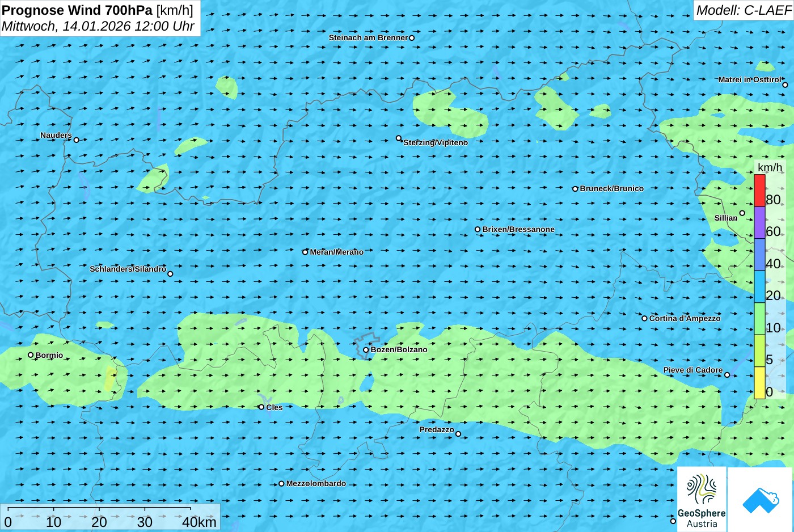794x532 pixels.
Task: Select the Cles marker dot
Action: [261, 407]
